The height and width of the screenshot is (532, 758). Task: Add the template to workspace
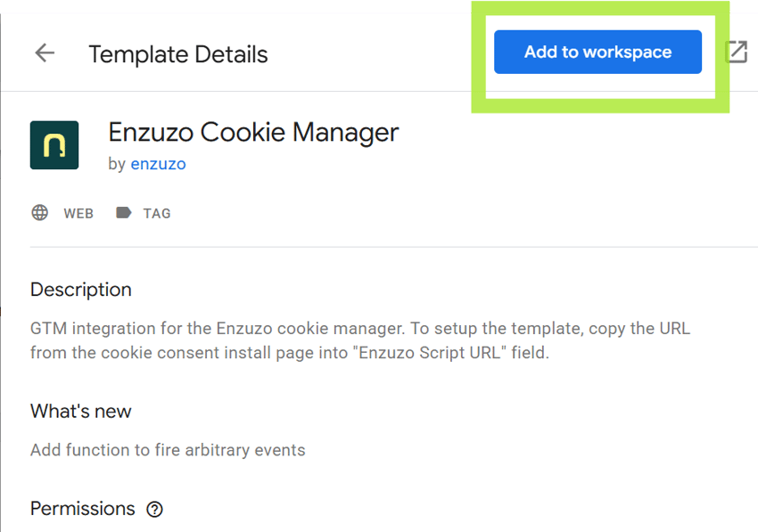point(597,52)
